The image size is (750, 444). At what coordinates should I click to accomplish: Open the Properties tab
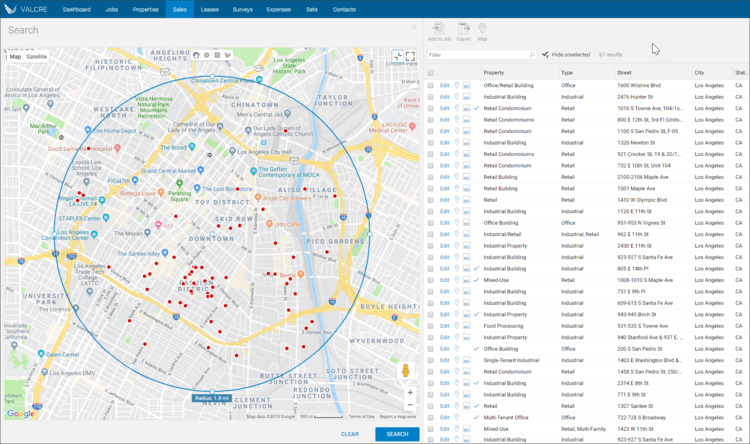pyautogui.click(x=145, y=9)
